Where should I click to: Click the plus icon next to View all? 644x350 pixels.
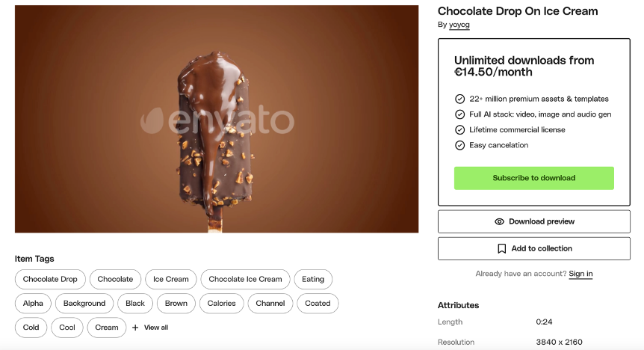pyautogui.click(x=135, y=328)
